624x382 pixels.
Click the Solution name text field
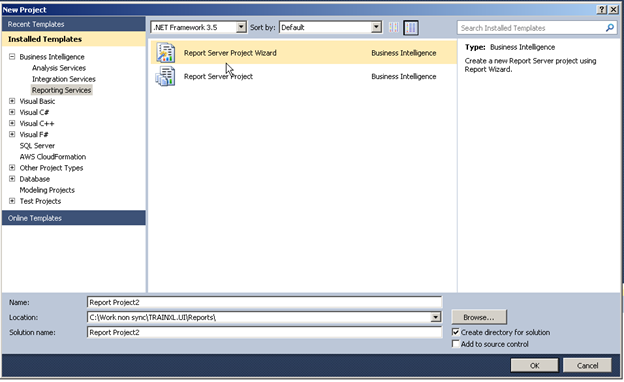(264, 332)
